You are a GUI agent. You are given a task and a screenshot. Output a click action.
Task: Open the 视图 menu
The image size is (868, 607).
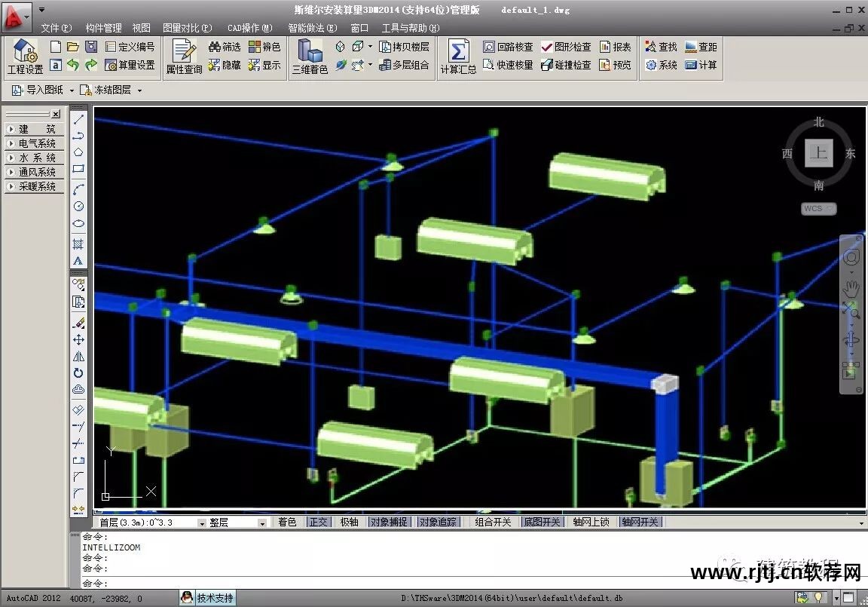coord(141,28)
